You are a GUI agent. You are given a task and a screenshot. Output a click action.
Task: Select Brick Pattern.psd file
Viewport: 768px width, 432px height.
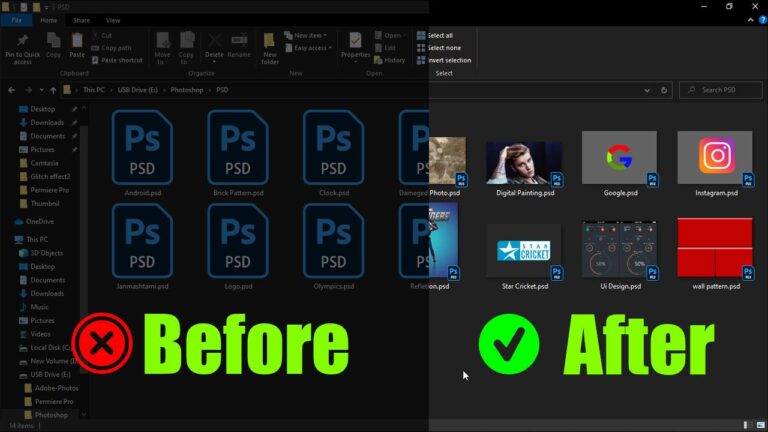point(238,153)
